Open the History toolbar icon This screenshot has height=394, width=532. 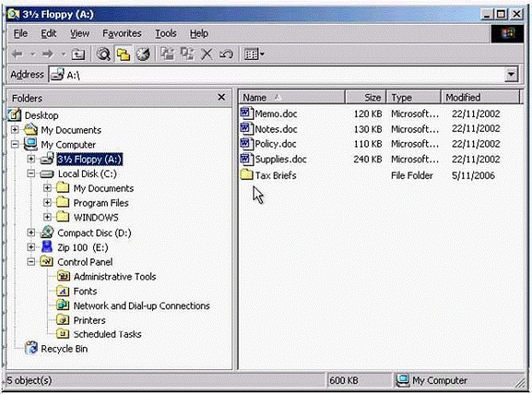point(143,54)
